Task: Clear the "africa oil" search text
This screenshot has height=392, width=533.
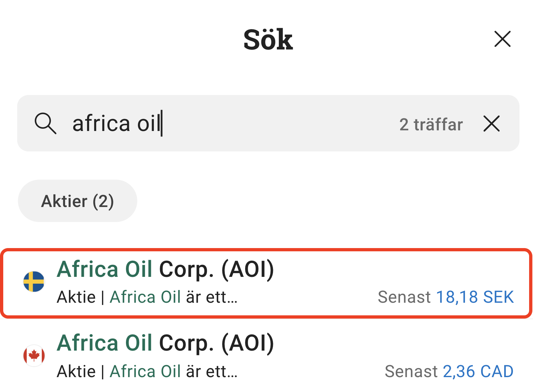Action: click(492, 124)
